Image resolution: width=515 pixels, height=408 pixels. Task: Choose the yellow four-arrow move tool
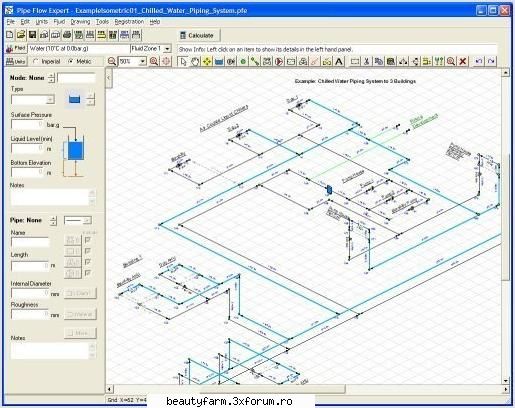(x=207, y=61)
